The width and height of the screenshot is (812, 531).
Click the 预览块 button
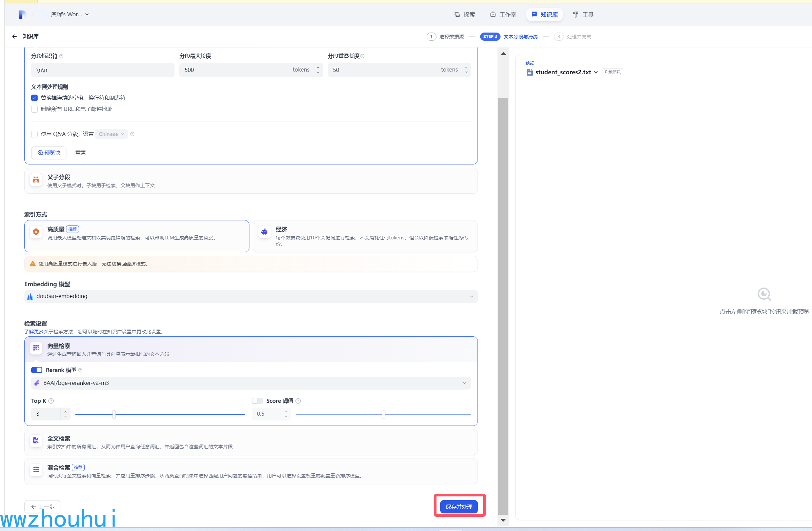coord(49,153)
